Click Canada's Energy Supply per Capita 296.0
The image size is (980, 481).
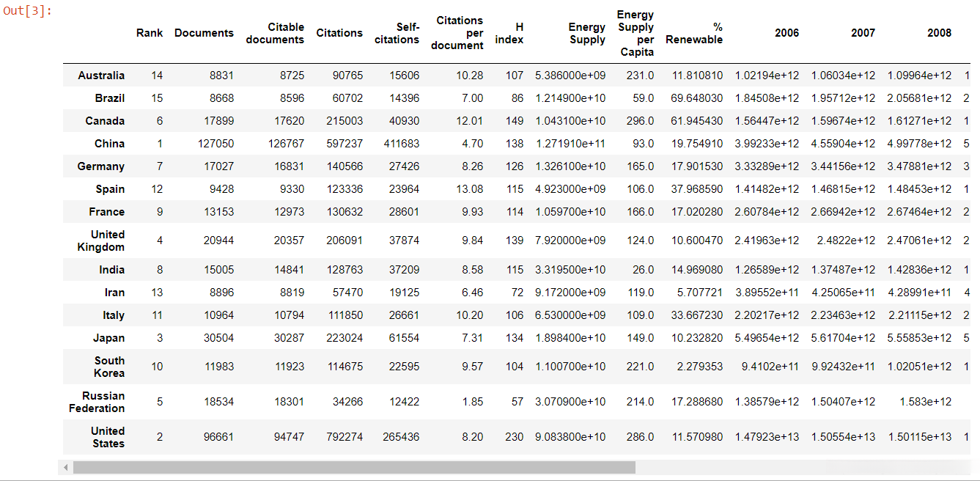[641, 121]
